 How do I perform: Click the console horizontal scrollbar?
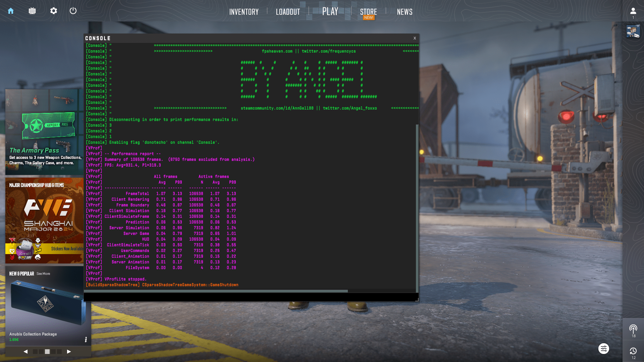(x=216, y=291)
